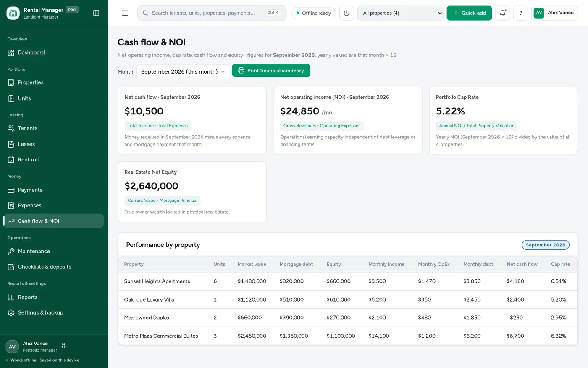Open notifications bell icon
588x368 pixels.
point(503,13)
